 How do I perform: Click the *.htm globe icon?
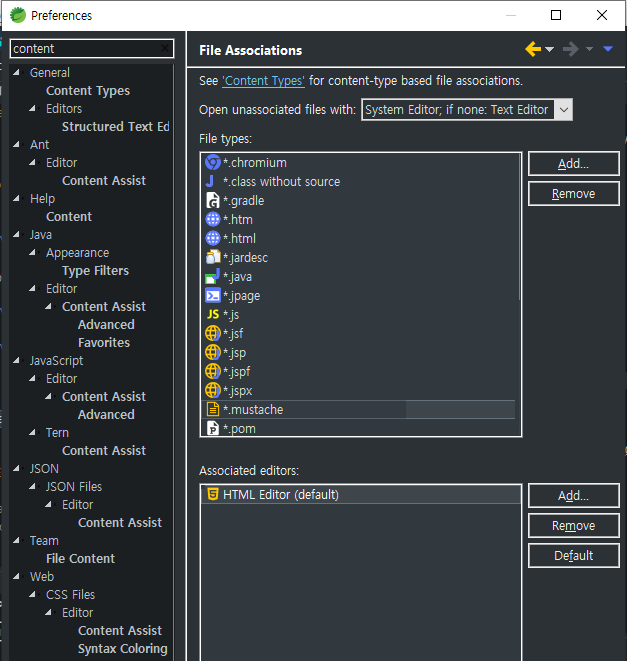pos(213,219)
